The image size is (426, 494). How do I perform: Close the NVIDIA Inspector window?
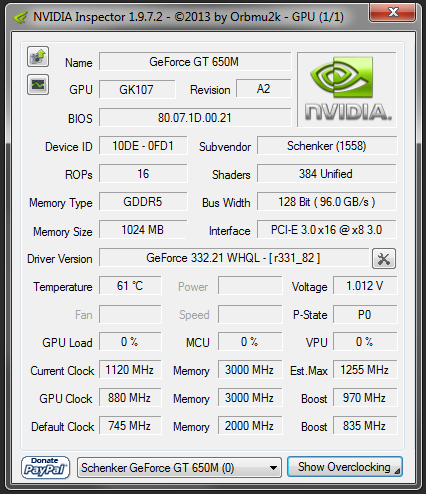tap(393, 13)
